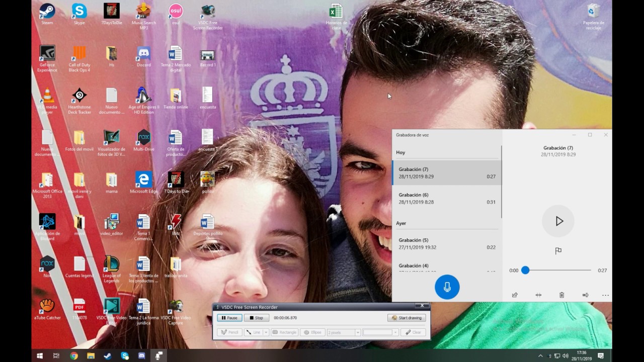Open the Steam desktop icon

(47, 14)
